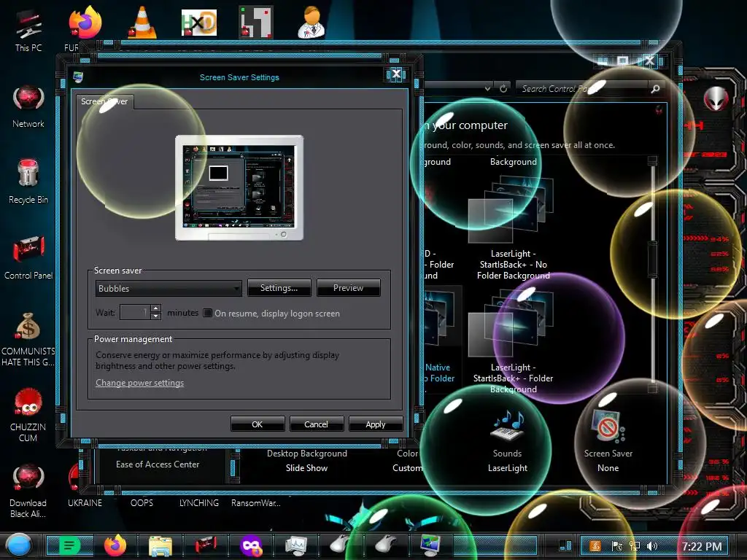Screen dimensions: 747x560
Task: Open the purple mask app on taskbar
Action: [251, 546]
